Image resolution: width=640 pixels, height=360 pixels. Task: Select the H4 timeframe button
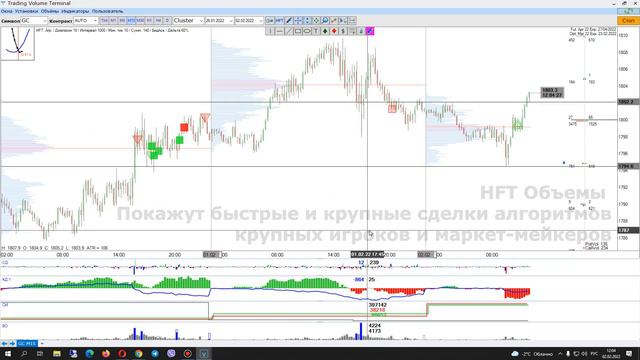click(x=158, y=20)
